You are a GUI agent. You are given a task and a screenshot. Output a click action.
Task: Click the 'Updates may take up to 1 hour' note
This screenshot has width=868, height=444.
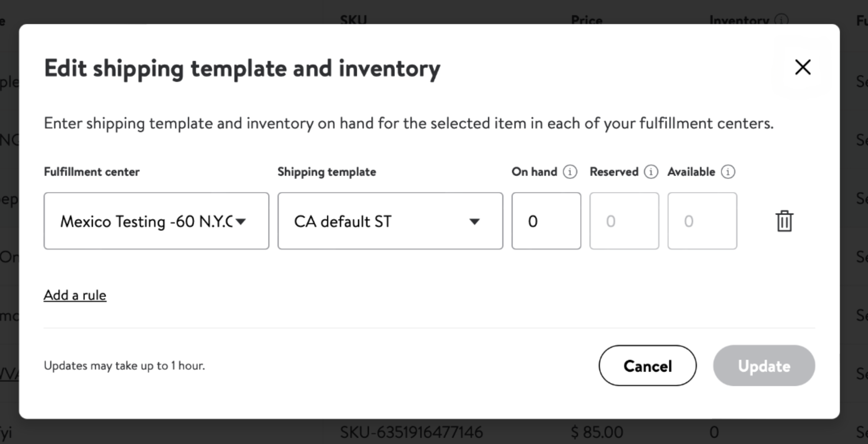click(x=124, y=365)
